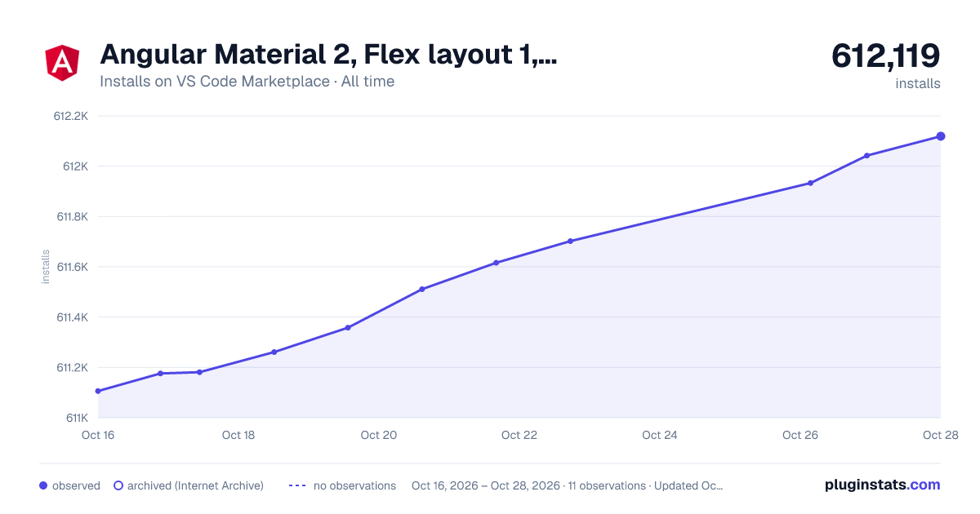Viewport: 980px width, 514px height.
Task: Click the '612.2K' y-axis label
Action: coord(70,116)
